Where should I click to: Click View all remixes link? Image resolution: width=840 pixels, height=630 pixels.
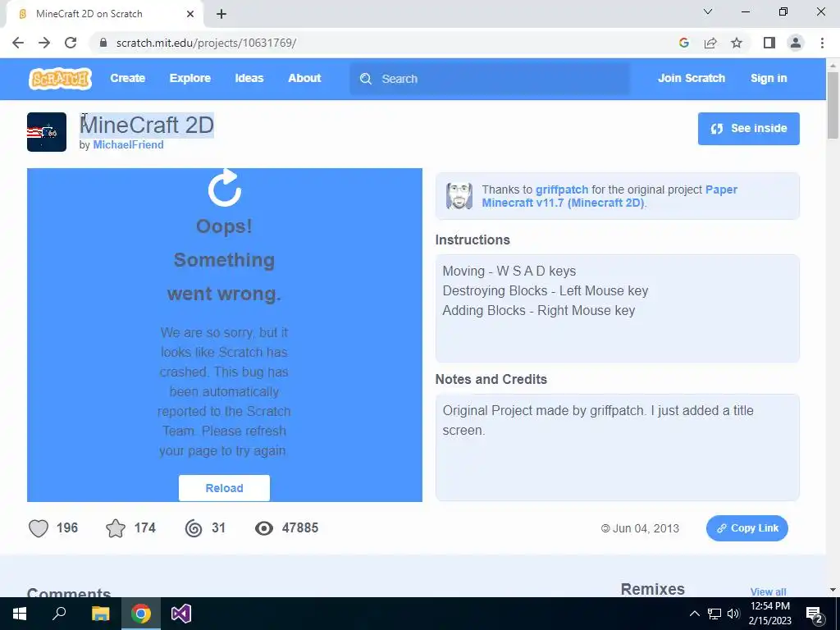pyautogui.click(x=768, y=591)
